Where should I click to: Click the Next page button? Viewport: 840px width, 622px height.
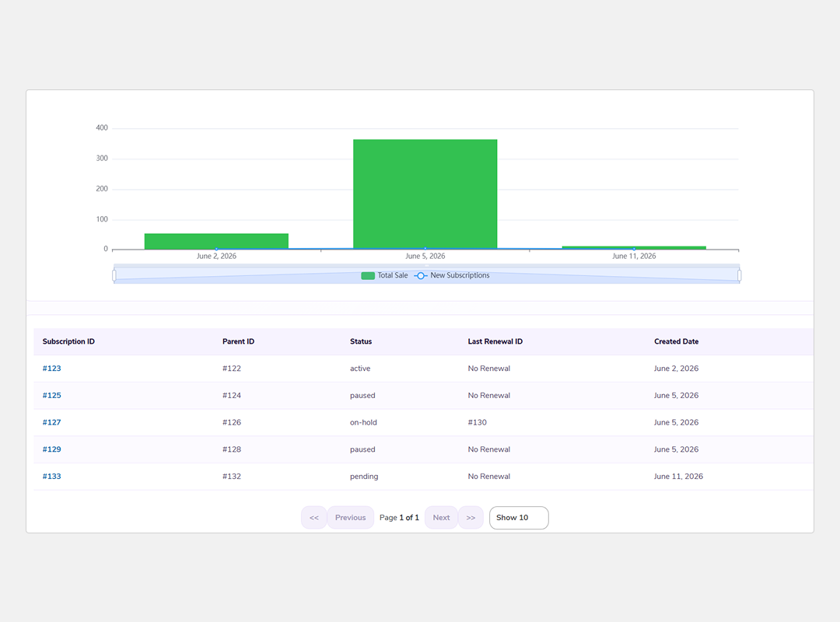pyautogui.click(x=442, y=518)
